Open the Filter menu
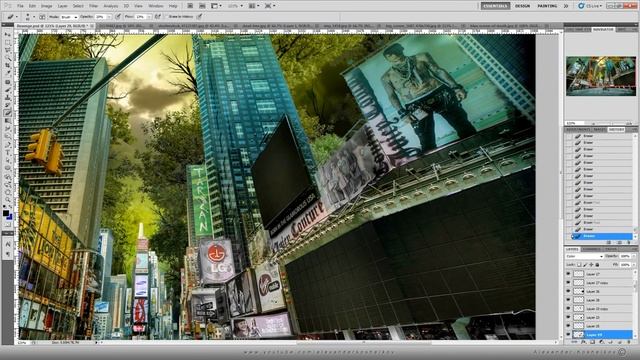640x360 pixels. coord(93,6)
